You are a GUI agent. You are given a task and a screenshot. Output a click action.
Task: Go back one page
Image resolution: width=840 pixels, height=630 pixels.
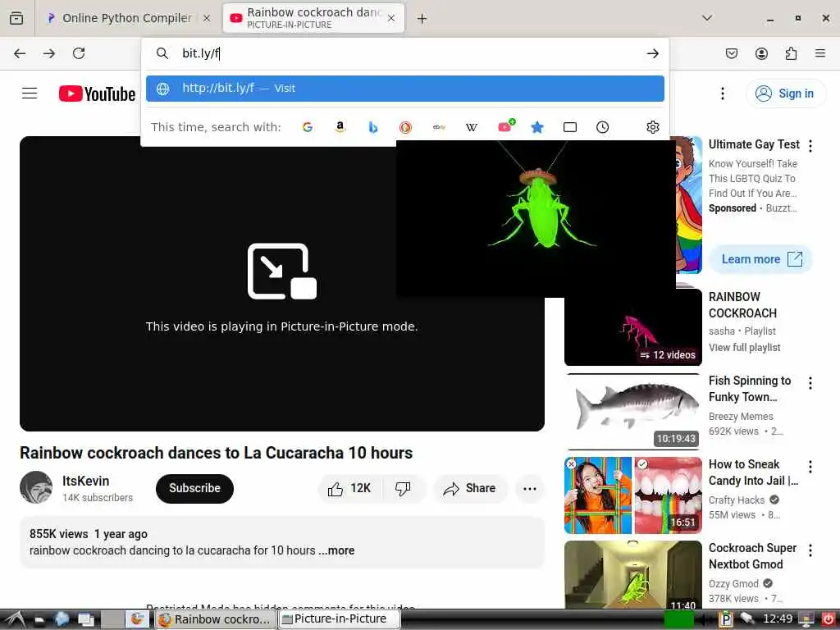click(x=20, y=53)
